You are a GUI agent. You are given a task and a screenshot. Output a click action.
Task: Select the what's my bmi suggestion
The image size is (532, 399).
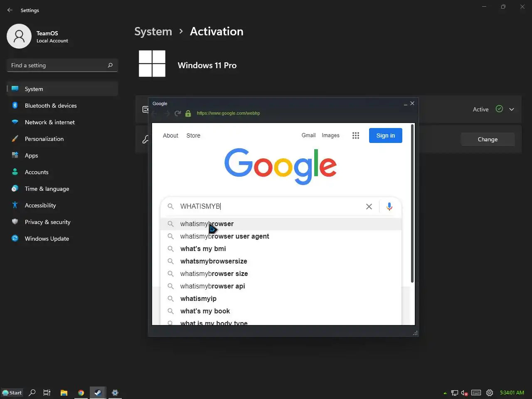click(x=281, y=249)
